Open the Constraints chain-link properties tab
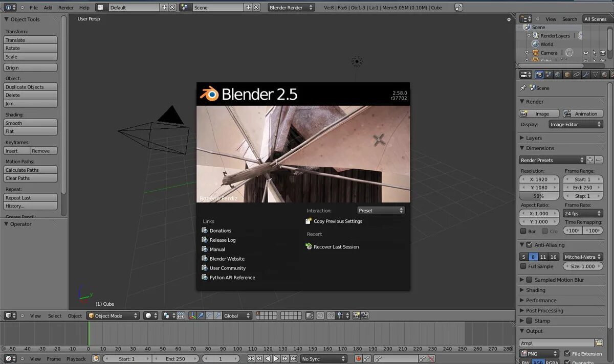Image resolution: width=614 pixels, height=364 pixels. [x=576, y=74]
